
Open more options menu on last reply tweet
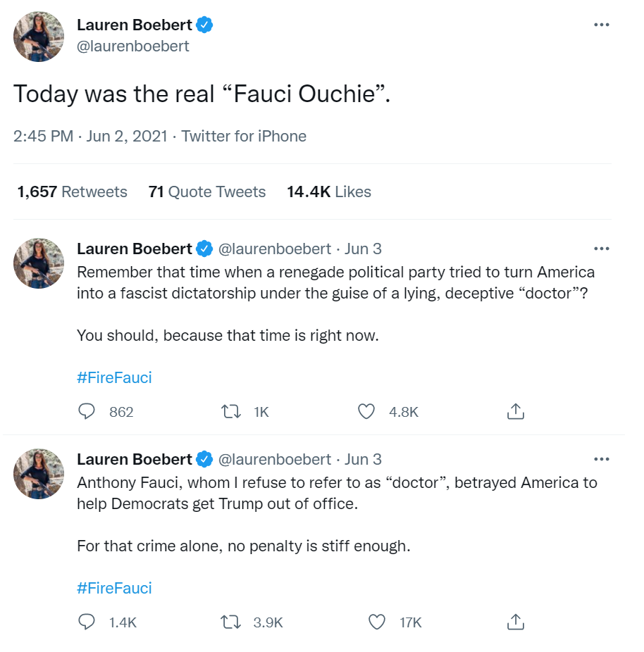[601, 459]
